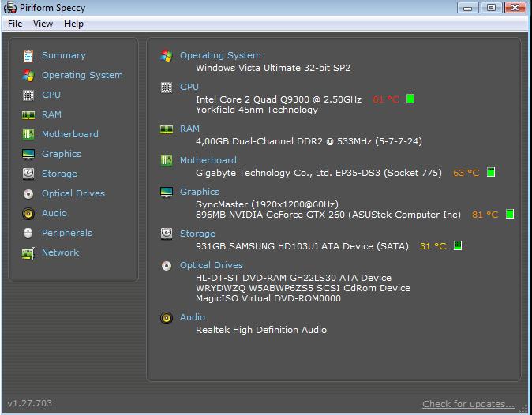The height and width of the screenshot is (415, 532).
Task: Open the View menu
Action: pyautogui.click(x=43, y=24)
